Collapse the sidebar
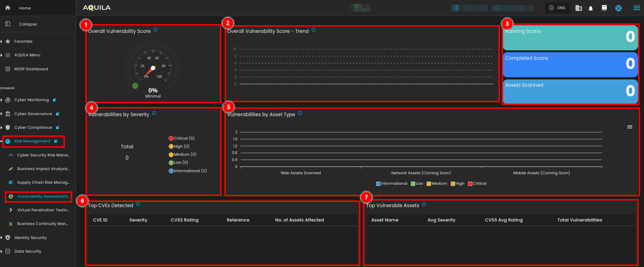This screenshot has width=644, height=267. click(27, 24)
